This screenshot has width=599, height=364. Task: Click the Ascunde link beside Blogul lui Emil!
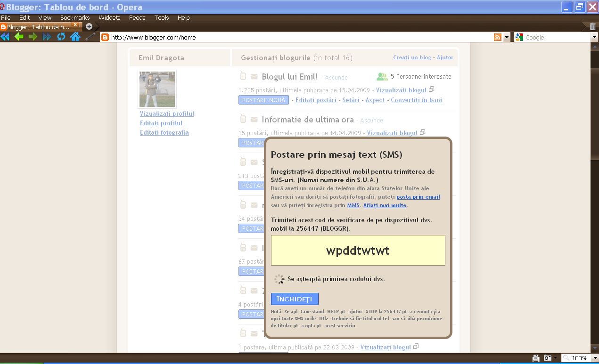coord(336,78)
